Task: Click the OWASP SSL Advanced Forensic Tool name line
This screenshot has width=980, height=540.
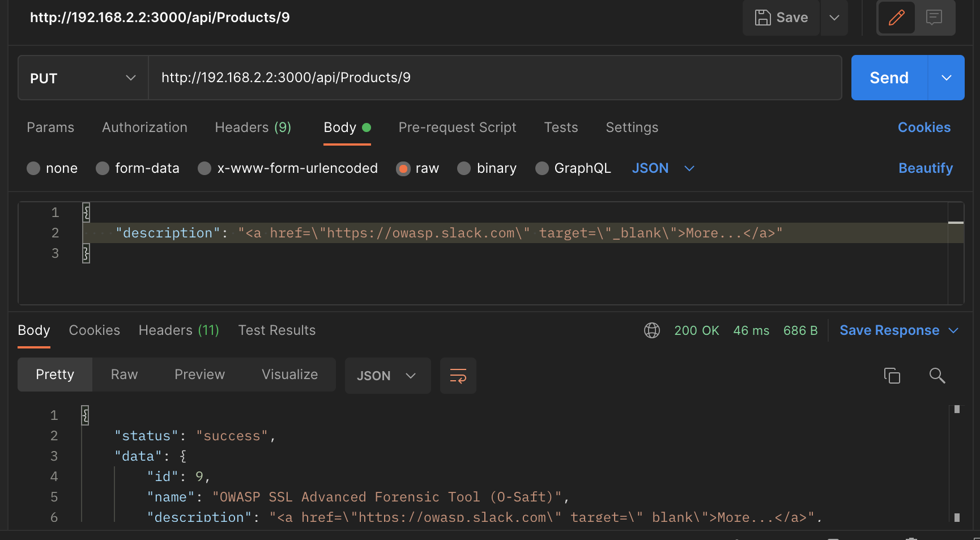Action: (358, 497)
